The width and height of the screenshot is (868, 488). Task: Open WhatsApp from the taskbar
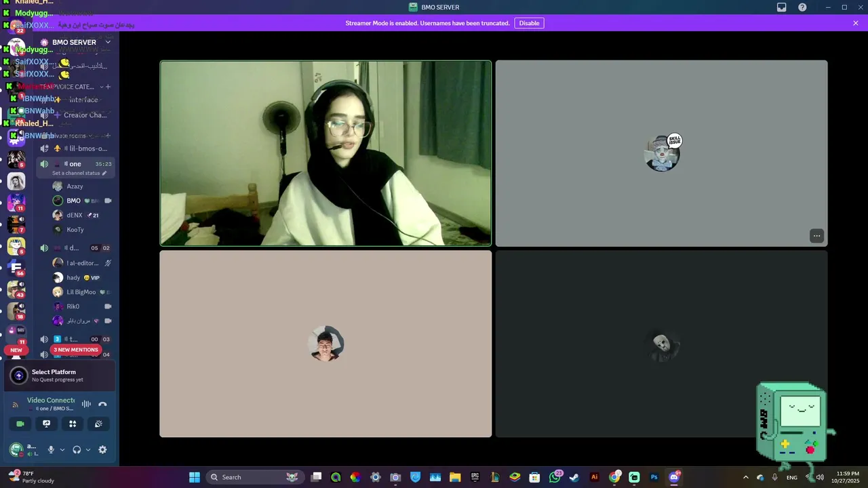pyautogui.click(x=555, y=477)
